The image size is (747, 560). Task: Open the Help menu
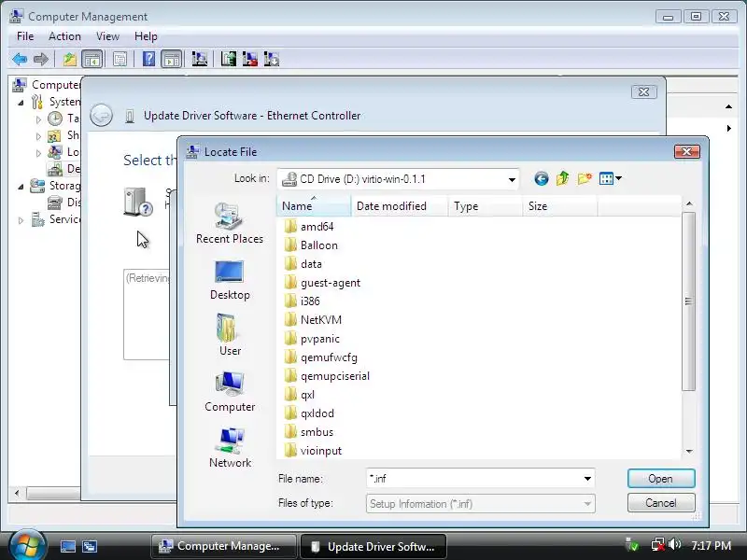click(146, 36)
